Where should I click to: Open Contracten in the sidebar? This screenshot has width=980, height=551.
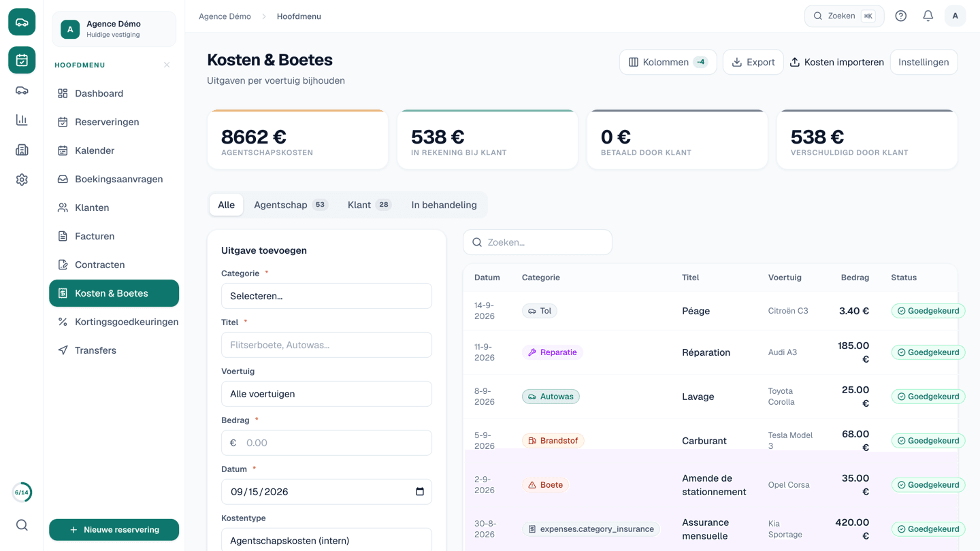[x=114, y=265]
